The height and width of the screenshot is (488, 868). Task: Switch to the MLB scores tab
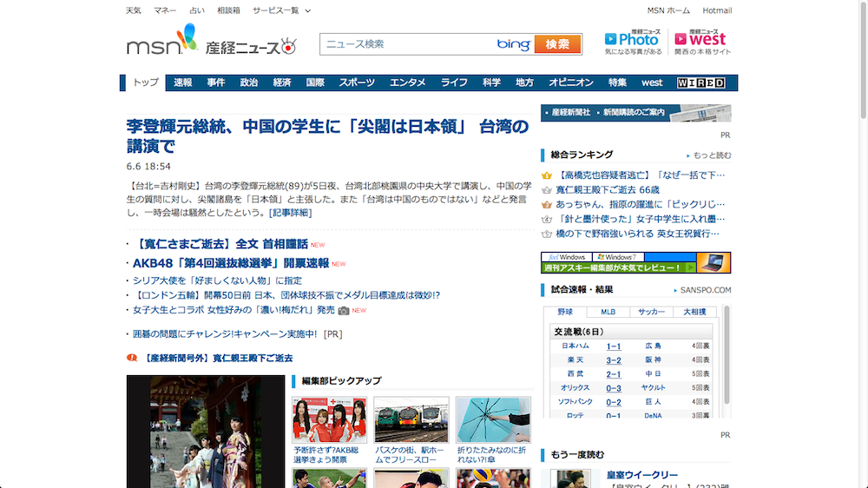[x=608, y=312]
